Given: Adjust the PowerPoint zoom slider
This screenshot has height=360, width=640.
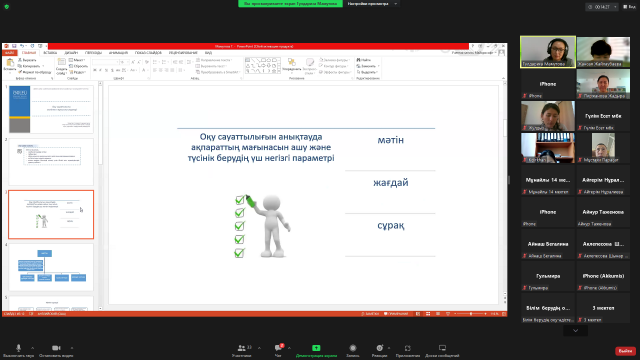Looking at the screenshot, I should coord(471,314).
